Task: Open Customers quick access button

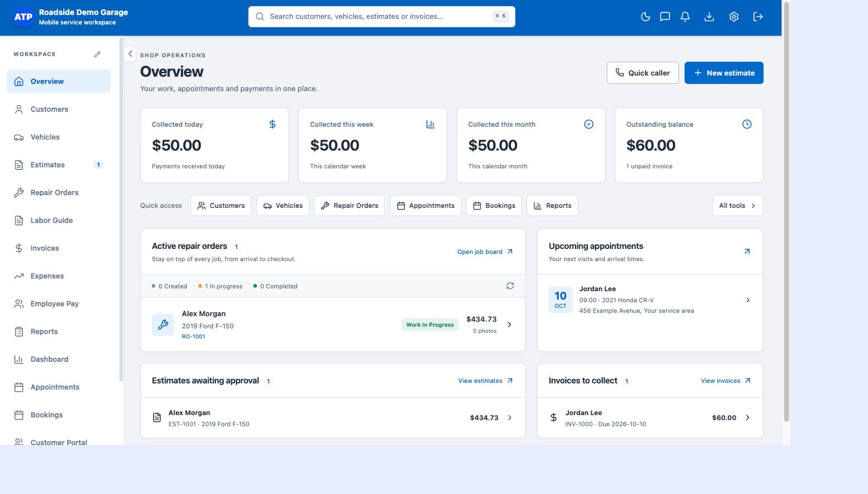Action: point(221,206)
